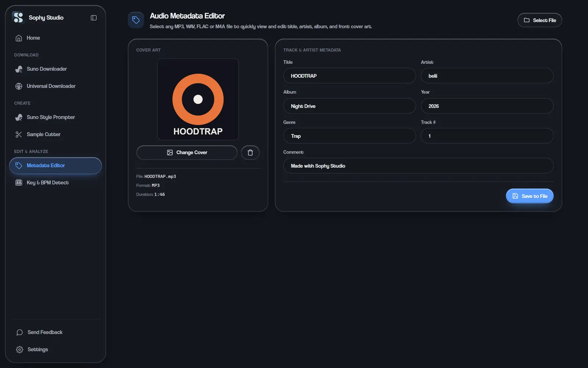This screenshot has width=588, height=368.
Task: Focus the Album field Night Drive
Action: pyautogui.click(x=349, y=106)
